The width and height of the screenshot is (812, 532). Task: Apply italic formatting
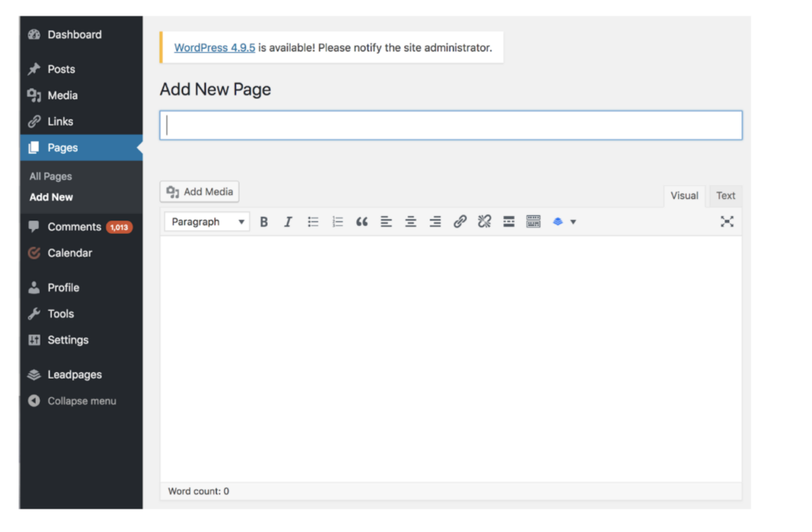point(288,222)
